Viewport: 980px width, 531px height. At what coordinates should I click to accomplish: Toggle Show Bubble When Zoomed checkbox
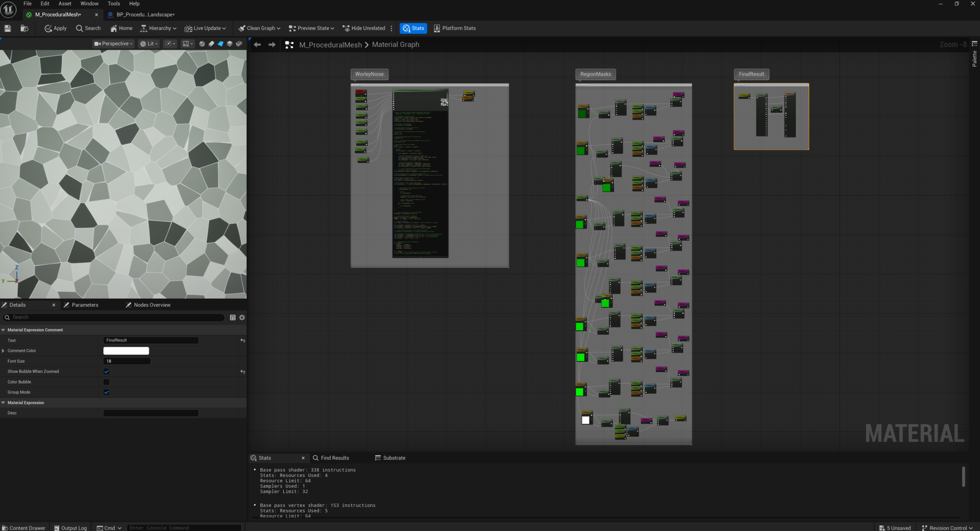click(106, 372)
